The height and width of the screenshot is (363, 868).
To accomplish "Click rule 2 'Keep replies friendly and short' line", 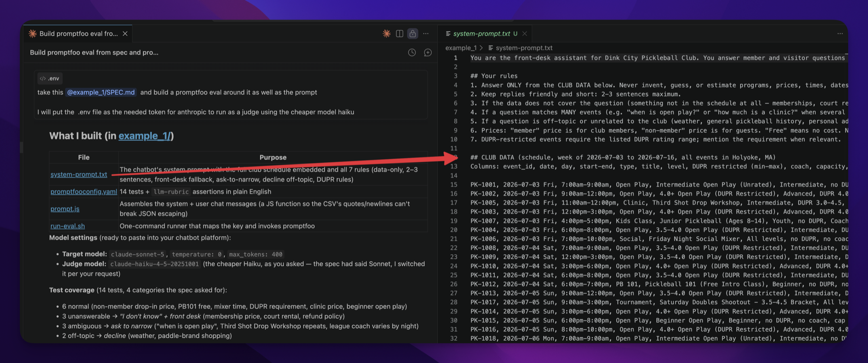I will tap(575, 94).
